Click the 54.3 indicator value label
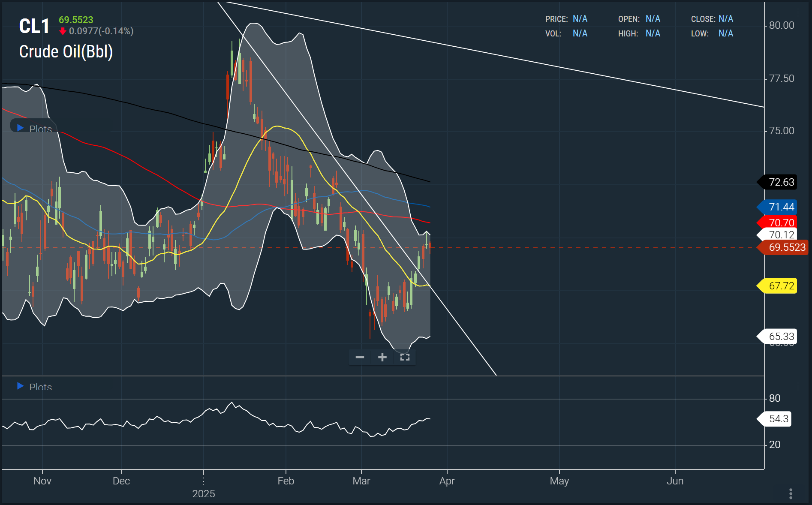812x505 pixels. [778, 419]
